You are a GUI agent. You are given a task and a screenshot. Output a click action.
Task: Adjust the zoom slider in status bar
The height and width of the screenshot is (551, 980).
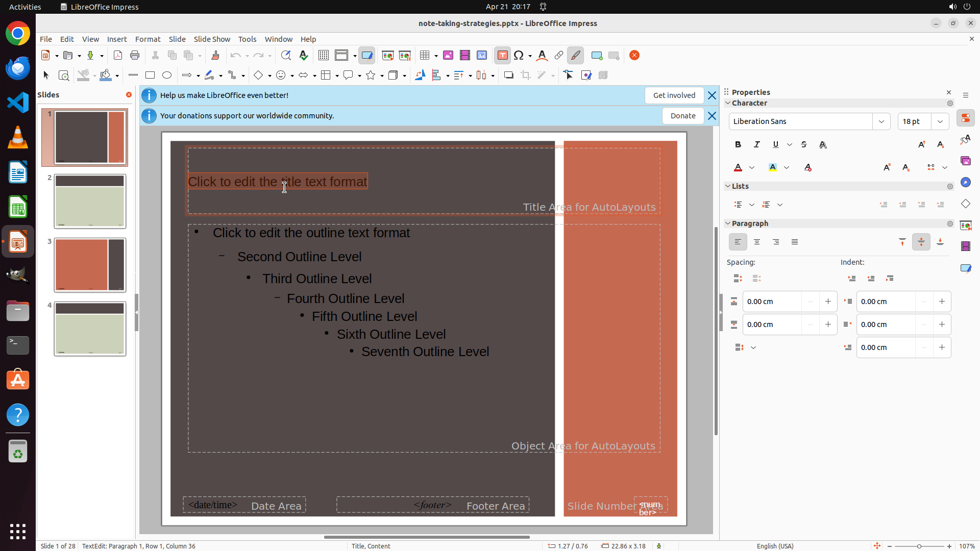(x=919, y=546)
